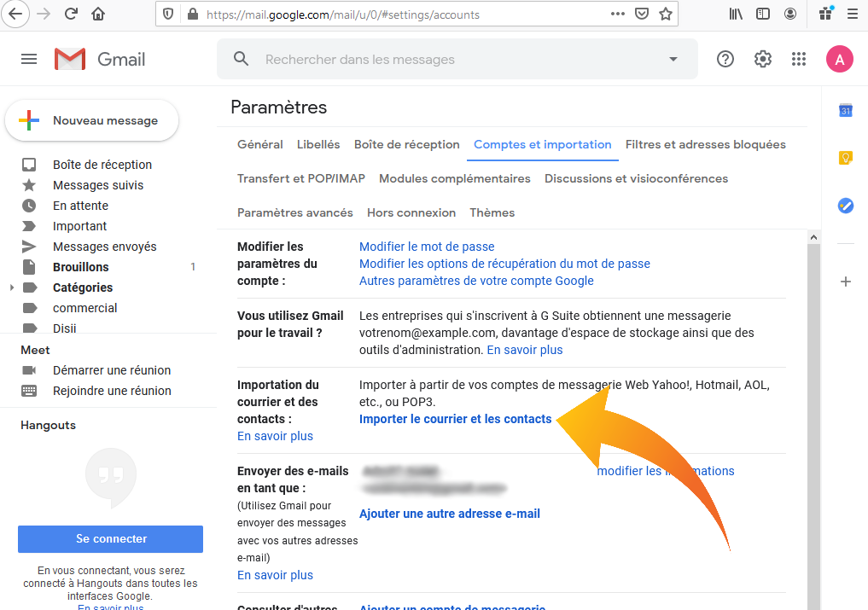The image size is (868, 610).
Task: Open the page actions three-dot menu
Action: (x=618, y=14)
